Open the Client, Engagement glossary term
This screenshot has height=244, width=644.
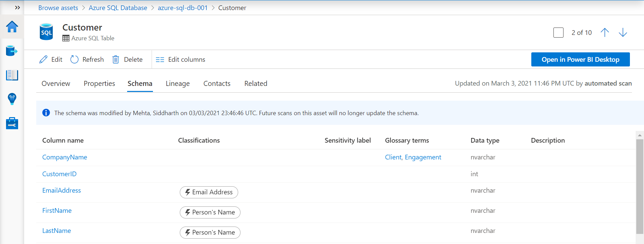coord(413,157)
